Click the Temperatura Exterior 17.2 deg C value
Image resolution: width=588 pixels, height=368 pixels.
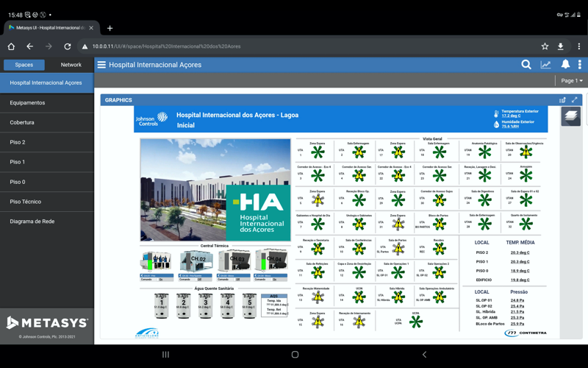(511, 116)
